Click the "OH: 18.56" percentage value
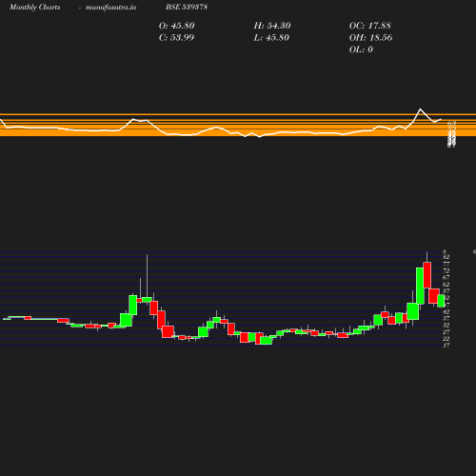 pos(370,37)
